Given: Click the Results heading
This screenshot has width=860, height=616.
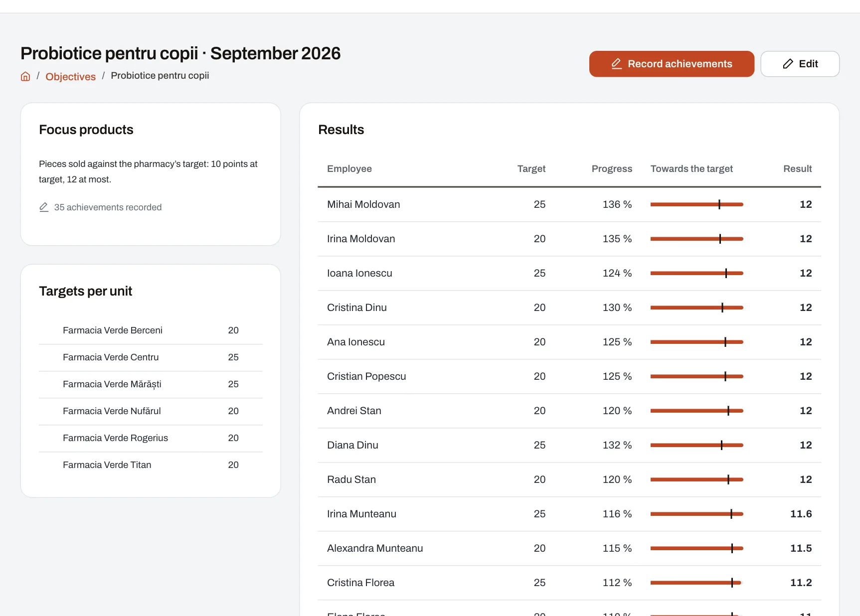Looking at the screenshot, I should click(x=341, y=130).
